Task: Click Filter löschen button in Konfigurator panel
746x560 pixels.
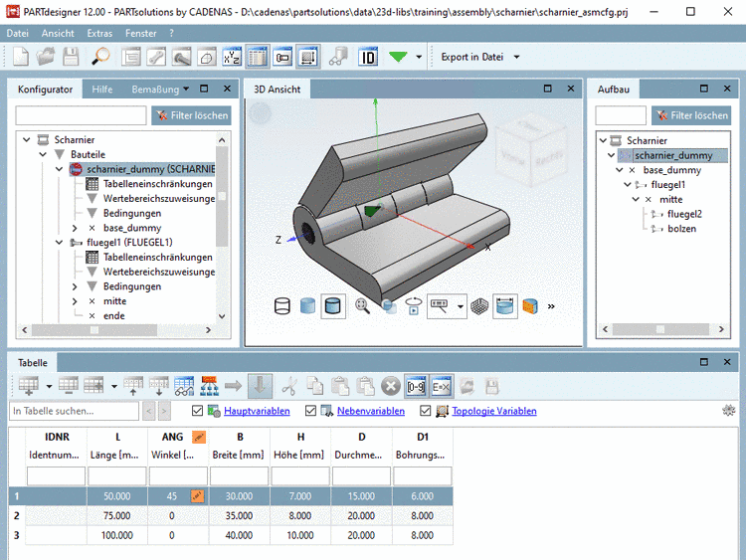Action: 191,115
